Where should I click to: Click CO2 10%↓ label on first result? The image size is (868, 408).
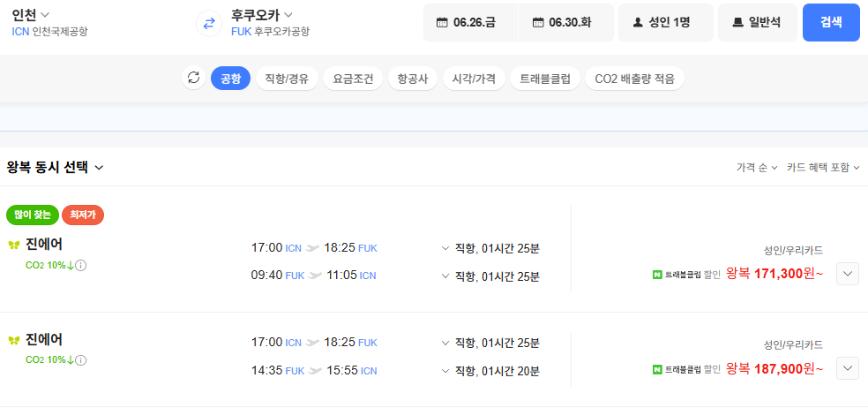[x=49, y=265]
